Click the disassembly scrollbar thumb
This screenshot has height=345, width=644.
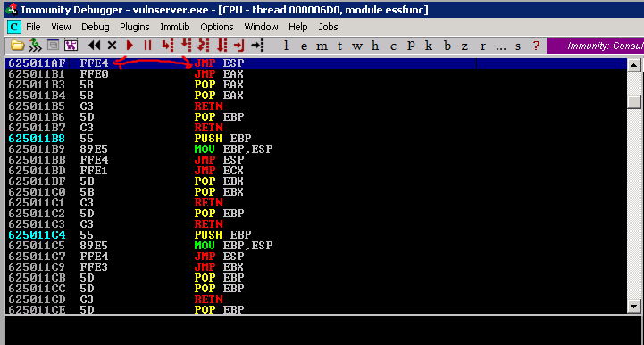pyautogui.click(x=634, y=101)
